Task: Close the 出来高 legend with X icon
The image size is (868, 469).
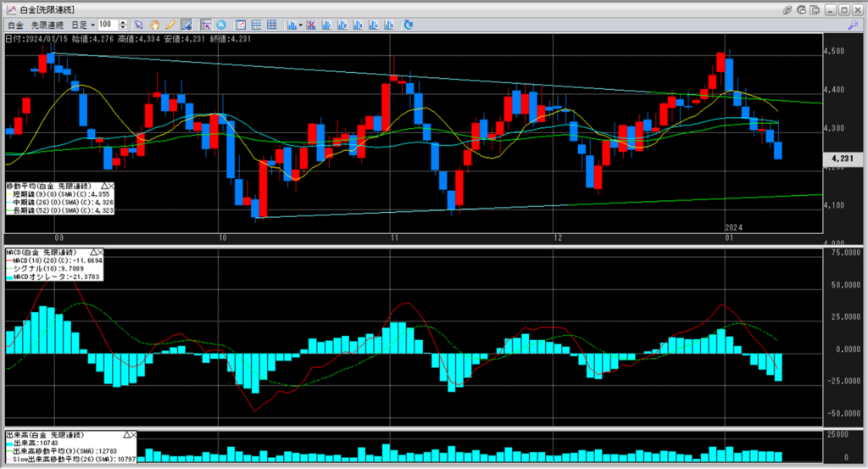Action: (x=133, y=435)
